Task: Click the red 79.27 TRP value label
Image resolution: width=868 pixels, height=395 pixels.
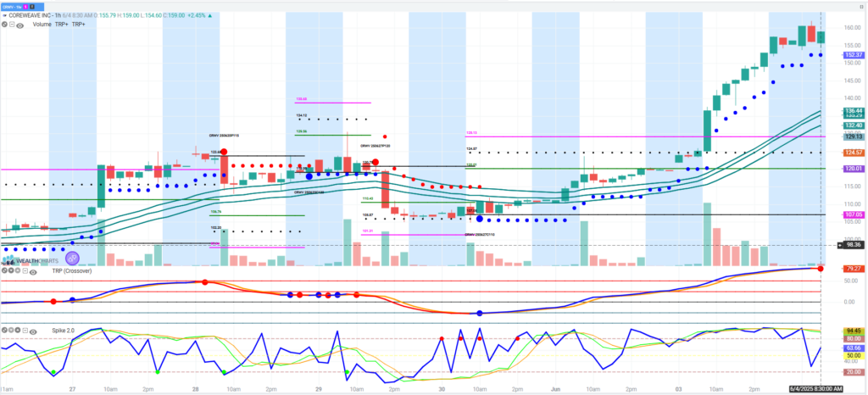Action: [x=853, y=269]
